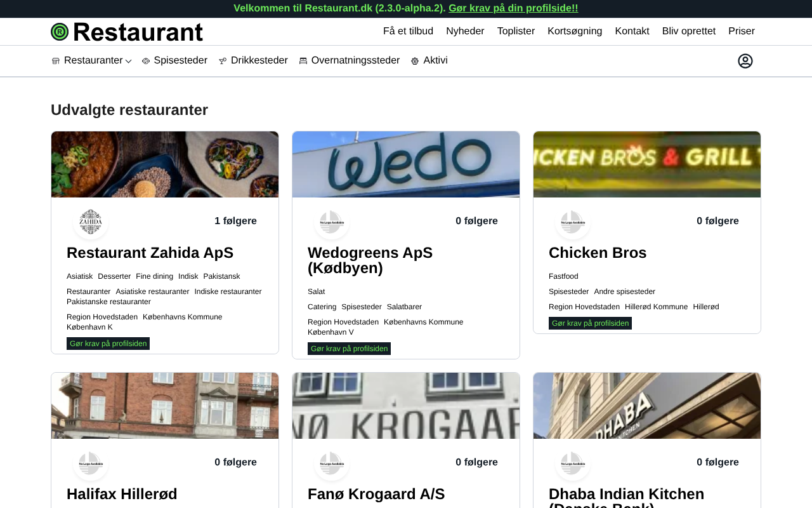
Task: Claim the Chicken Bros profile page
Action: pos(590,323)
